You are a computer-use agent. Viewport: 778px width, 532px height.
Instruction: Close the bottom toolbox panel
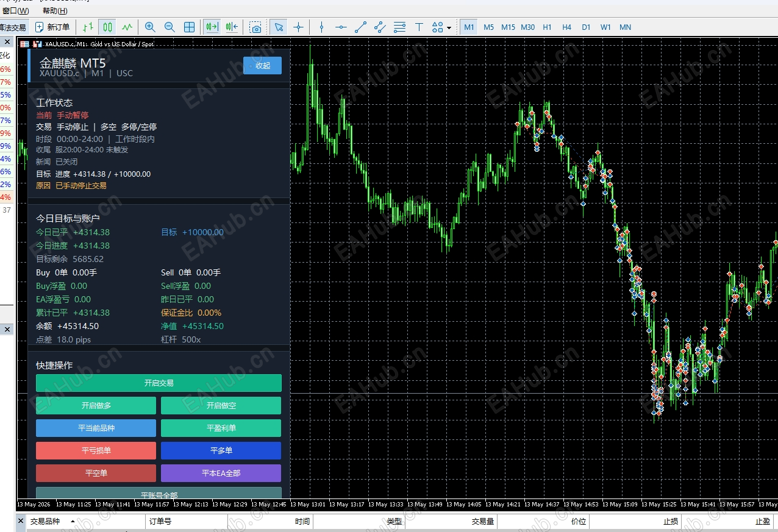[x=21, y=521]
